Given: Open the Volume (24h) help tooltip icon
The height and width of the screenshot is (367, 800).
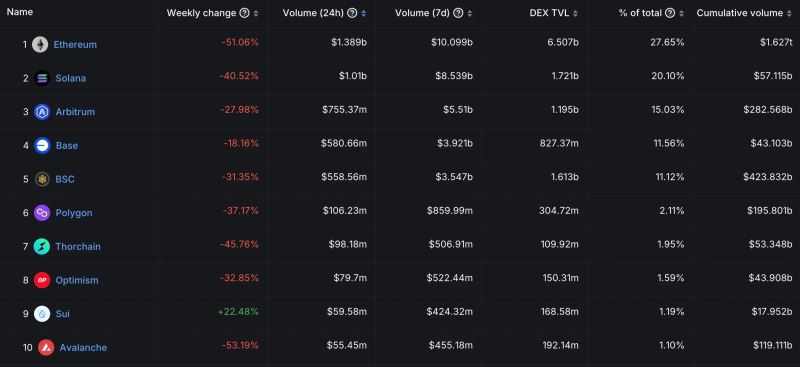Looking at the screenshot, I should (x=352, y=13).
